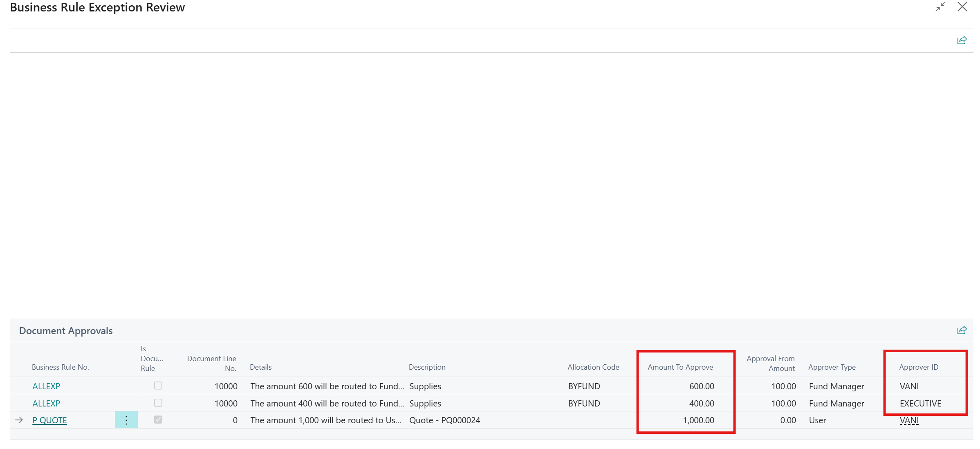
Task: Click the Amount To Approve column header
Action: point(680,367)
